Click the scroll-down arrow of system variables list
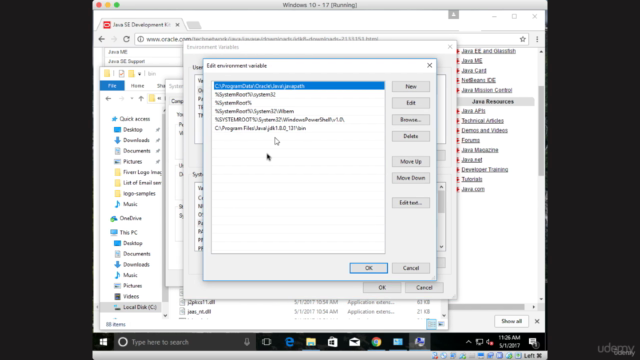 [x=441, y=247]
